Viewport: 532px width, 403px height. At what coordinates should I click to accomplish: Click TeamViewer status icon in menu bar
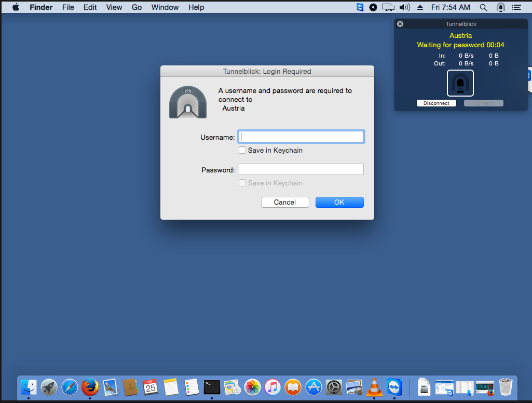(360, 7)
